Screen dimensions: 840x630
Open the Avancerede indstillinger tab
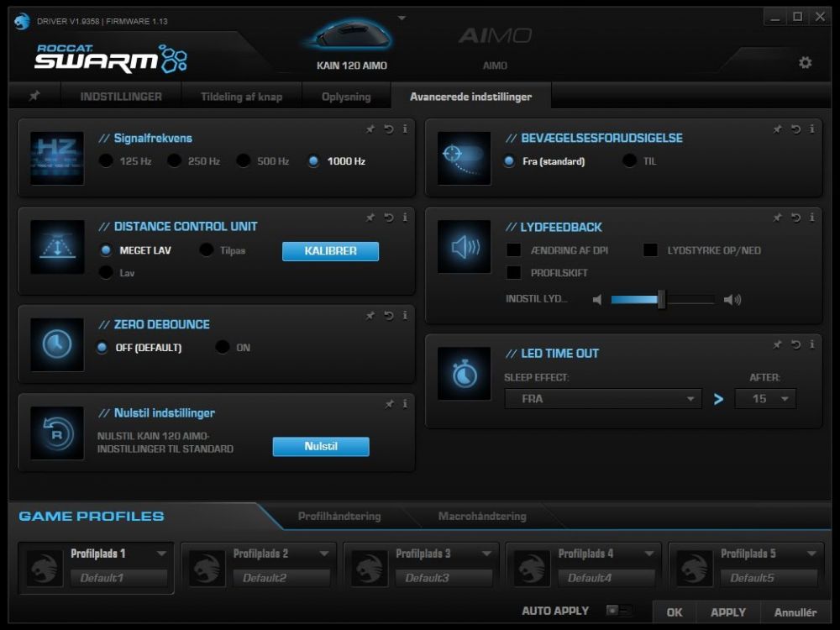[x=471, y=97]
